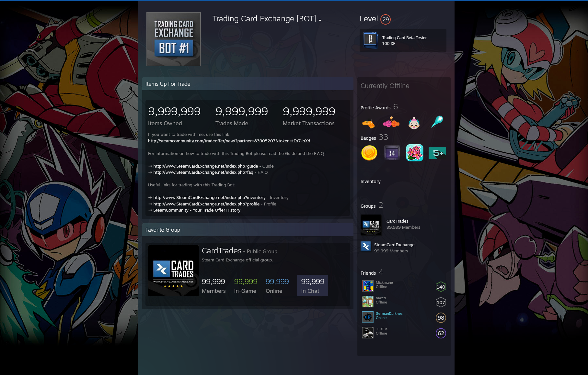The height and width of the screenshot is (375, 588).
Task: Open the Inventory link in sidebar
Action: coord(371,182)
